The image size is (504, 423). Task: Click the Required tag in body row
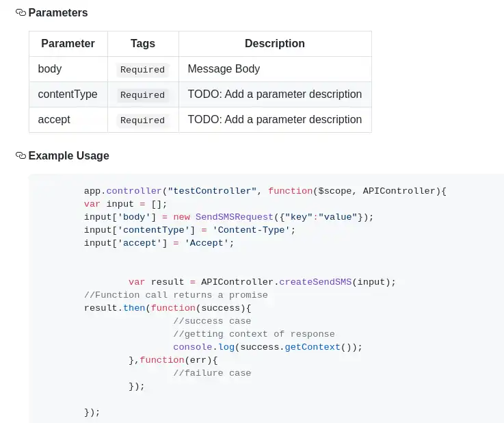pos(142,69)
